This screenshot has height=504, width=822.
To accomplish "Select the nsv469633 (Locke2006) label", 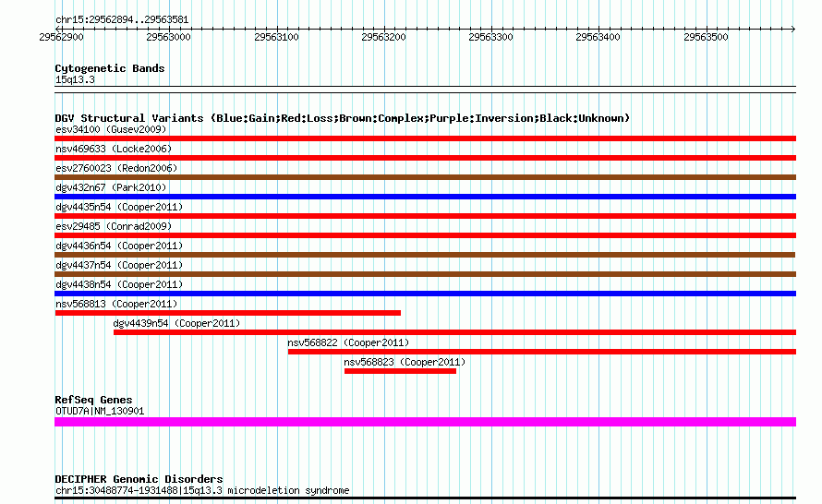I will 114,149.
